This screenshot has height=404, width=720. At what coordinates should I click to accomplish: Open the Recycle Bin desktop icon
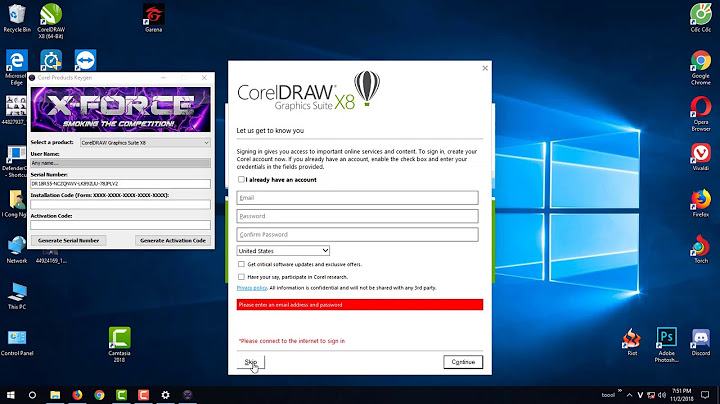[17, 18]
